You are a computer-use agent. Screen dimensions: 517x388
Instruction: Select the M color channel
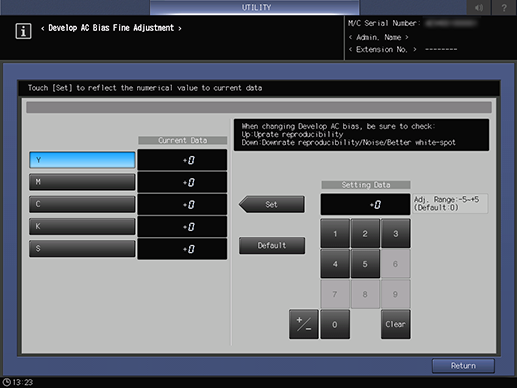click(x=82, y=182)
